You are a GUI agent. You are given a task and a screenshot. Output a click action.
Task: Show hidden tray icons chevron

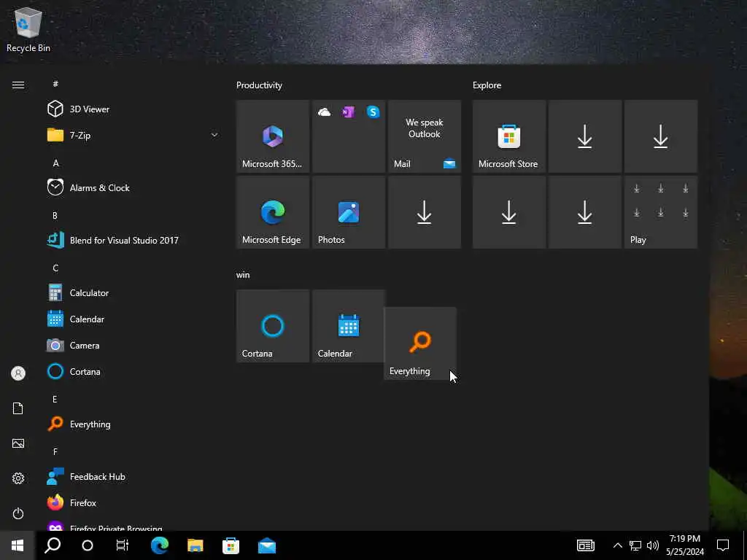(x=617, y=545)
